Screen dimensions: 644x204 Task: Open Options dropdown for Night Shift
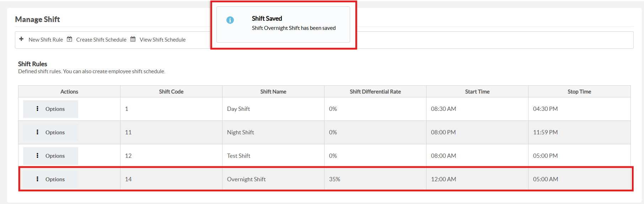point(50,133)
